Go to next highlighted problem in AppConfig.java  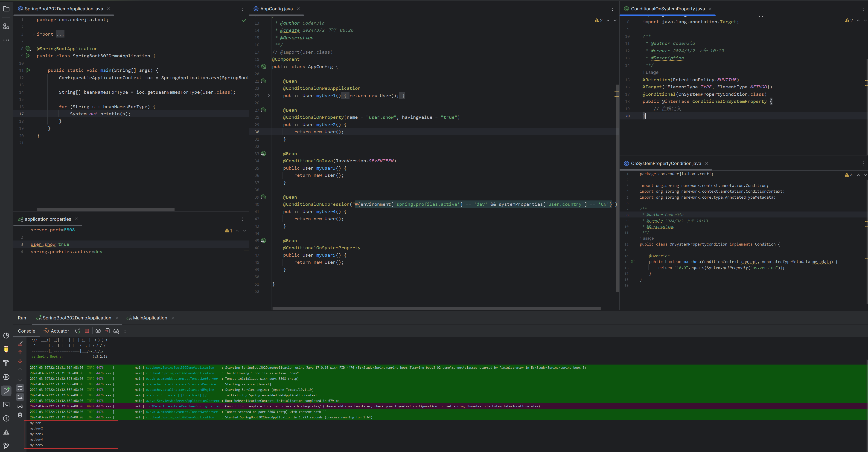[615, 20]
